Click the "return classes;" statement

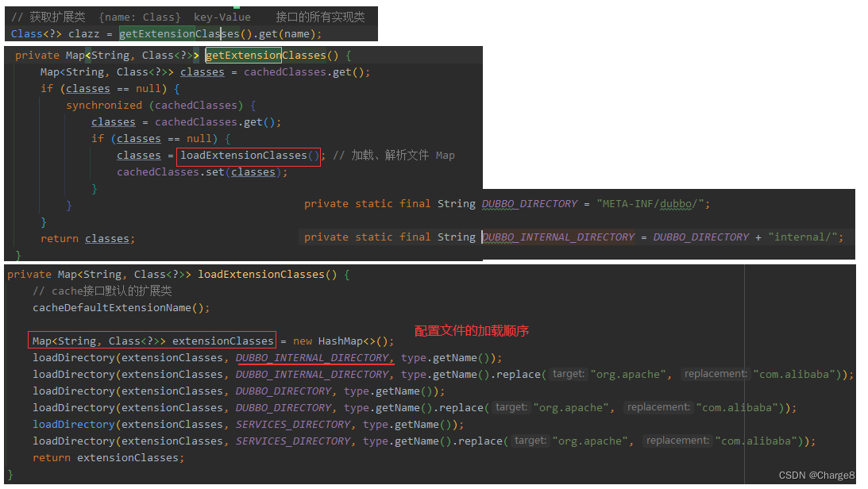tap(87, 238)
